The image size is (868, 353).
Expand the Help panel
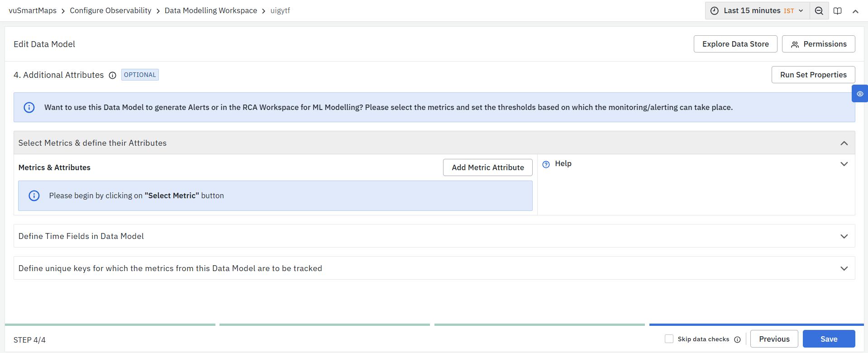(844, 164)
